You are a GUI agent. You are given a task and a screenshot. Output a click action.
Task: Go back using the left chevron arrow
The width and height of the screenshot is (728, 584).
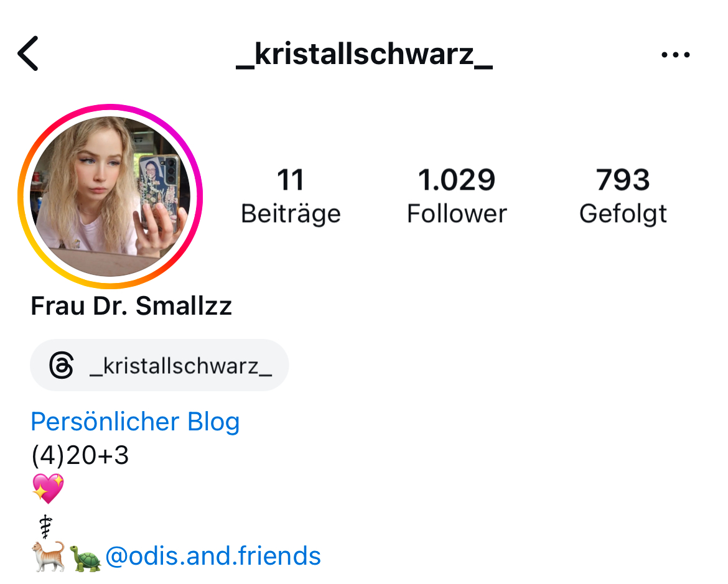pyautogui.click(x=28, y=53)
